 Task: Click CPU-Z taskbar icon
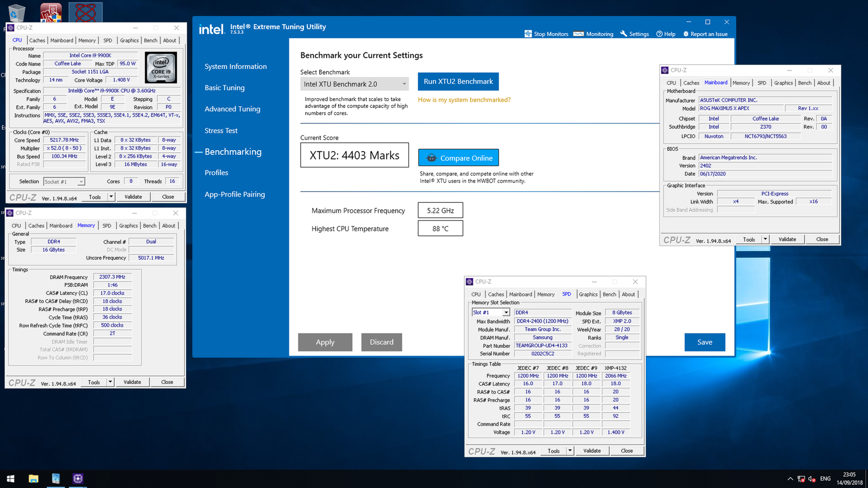78,479
